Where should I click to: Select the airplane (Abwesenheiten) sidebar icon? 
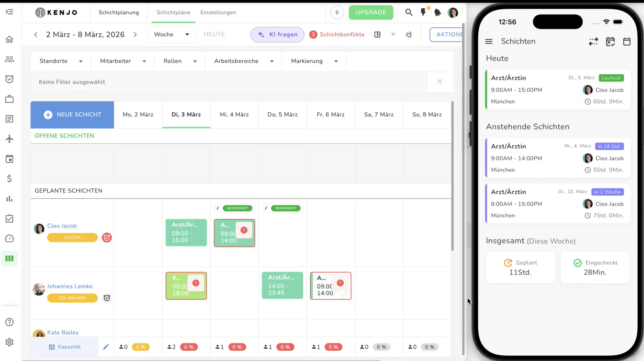(x=9, y=139)
